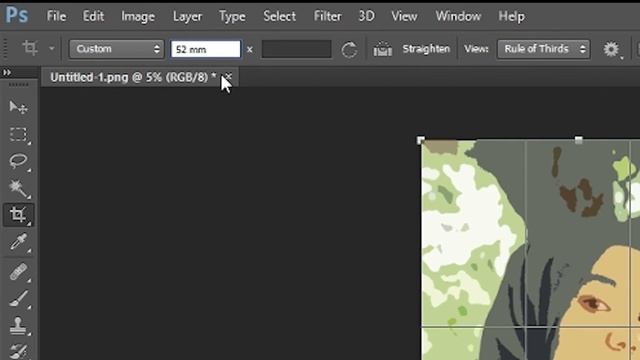Open crop options gear icon
This screenshot has width=640, height=360.
(x=611, y=49)
